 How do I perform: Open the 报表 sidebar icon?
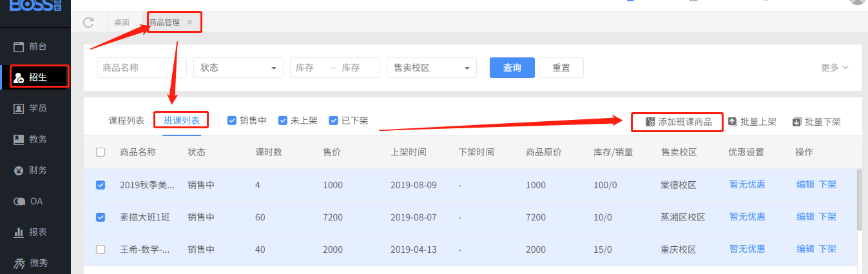point(19,232)
